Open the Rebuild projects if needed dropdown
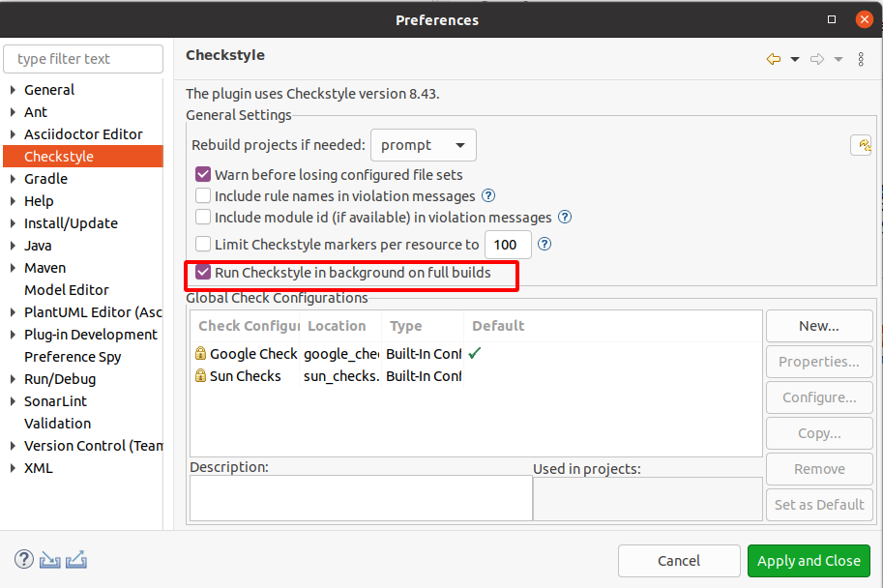The height and width of the screenshot is (588, 883). tap(424, 145)
